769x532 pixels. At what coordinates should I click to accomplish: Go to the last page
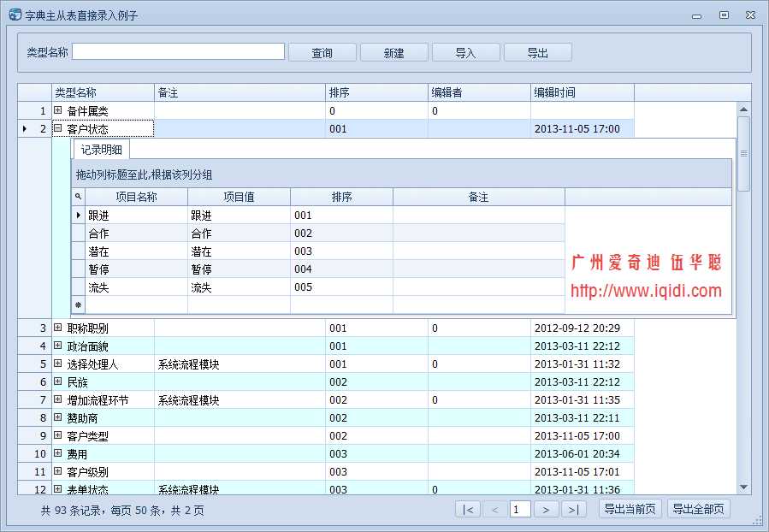pyautogui.click(x=573, y=510)
